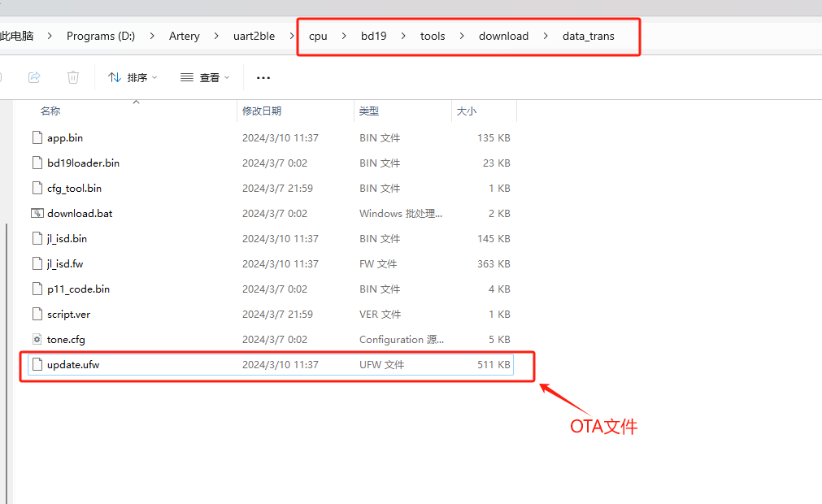Expand the chevron after Artery
Screen dimensions: 822x504
pyautogui.click(x=216, y=36)
